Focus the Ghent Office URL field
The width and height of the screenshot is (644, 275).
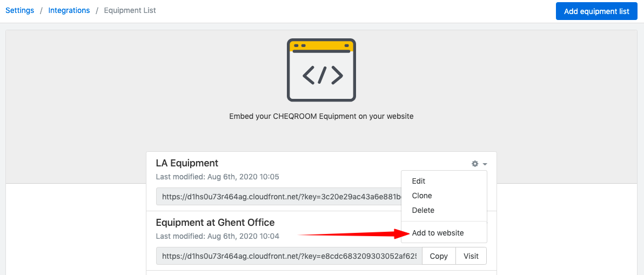click(289, 256)
